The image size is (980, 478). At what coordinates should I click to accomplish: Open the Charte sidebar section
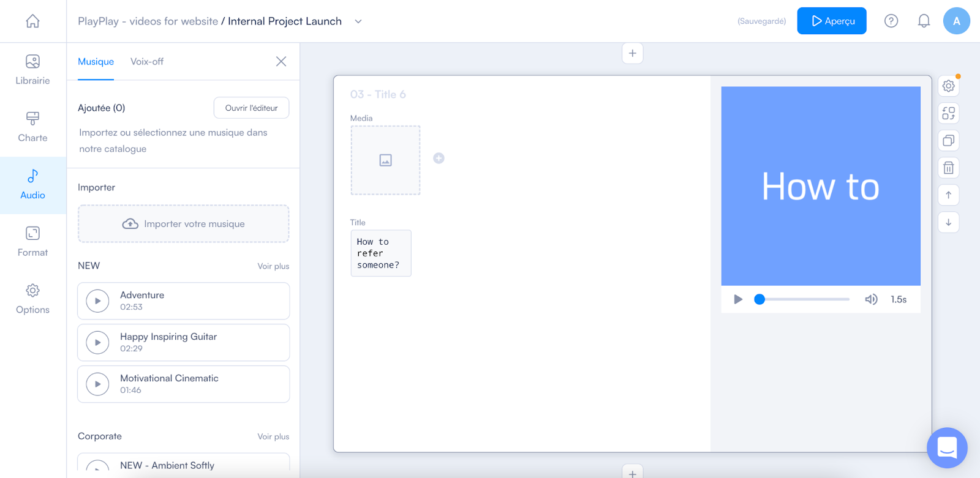tap(33, 127)
